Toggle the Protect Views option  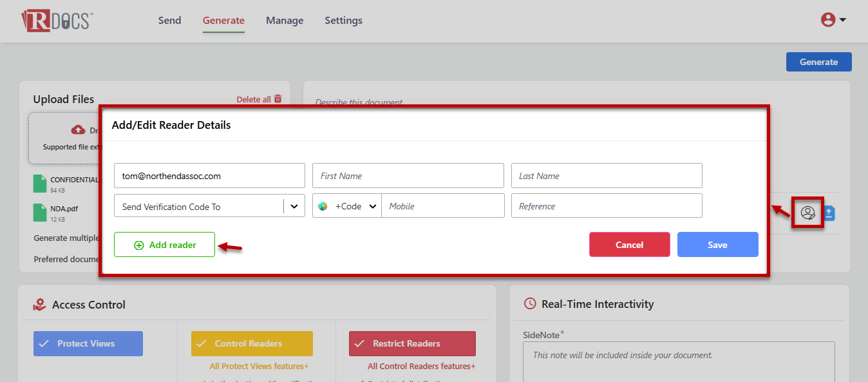88,344
